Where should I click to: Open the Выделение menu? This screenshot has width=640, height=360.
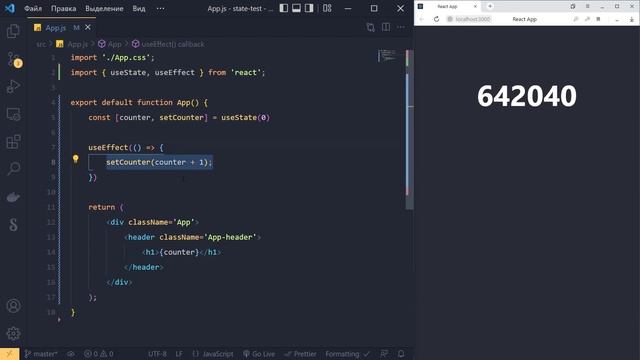(x=104, y=8)
